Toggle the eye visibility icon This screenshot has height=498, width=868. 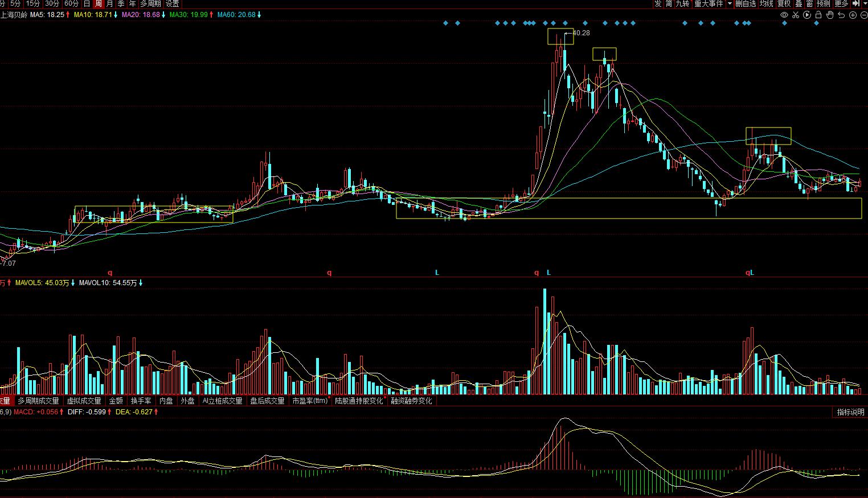pos(784,15)
